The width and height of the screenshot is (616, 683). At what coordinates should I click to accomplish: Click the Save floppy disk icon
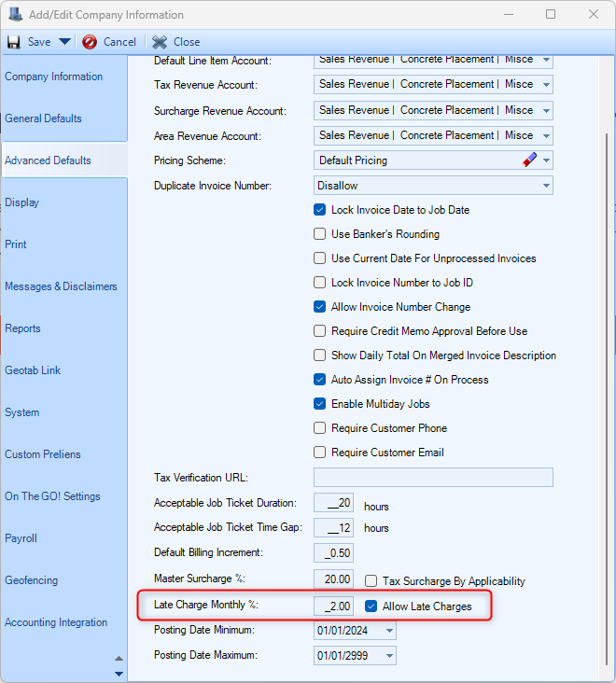click(x=13, y=42)
